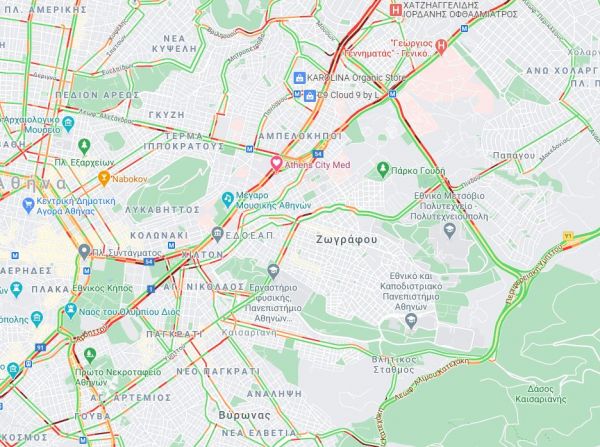The height and width of the screenshot is (447, 600).
Task: Select the Εργαστήριο φυσικής university pin
Action: (273, 271)
